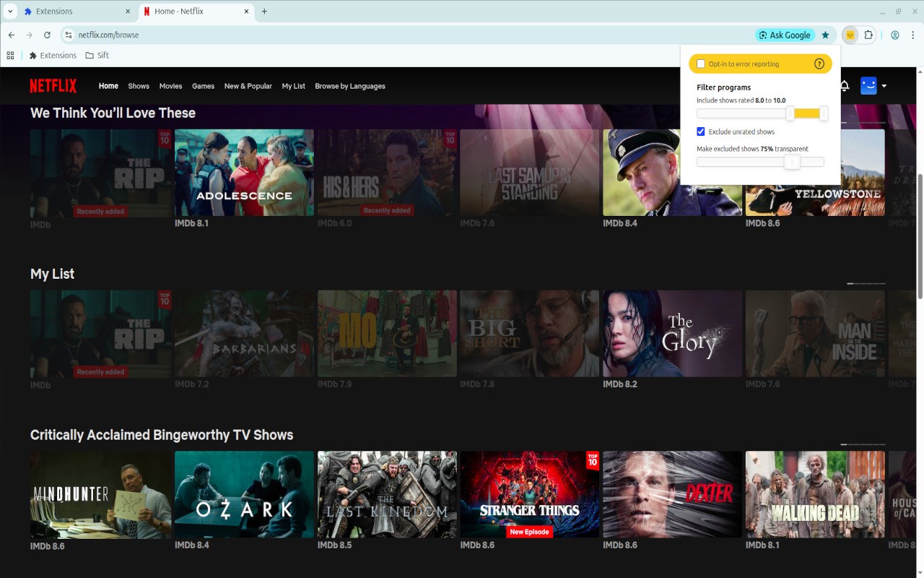
Task: Open the Sift bookmarks folder
Action: coord(97,55)
